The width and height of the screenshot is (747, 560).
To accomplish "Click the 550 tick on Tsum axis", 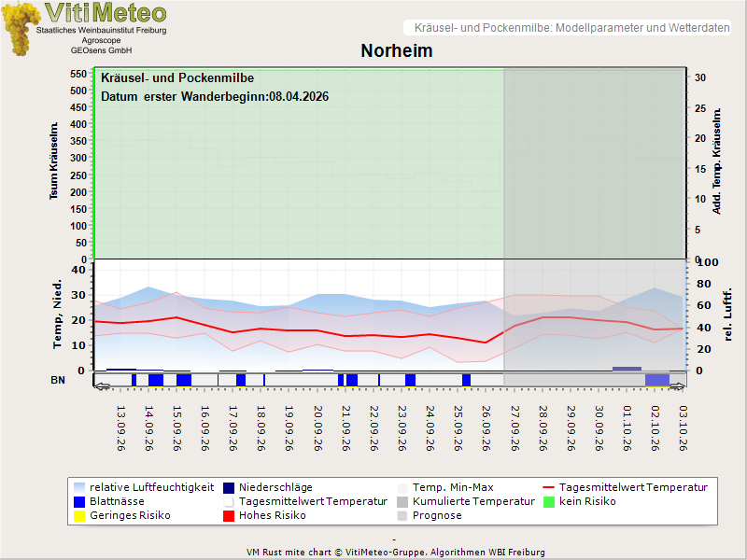I will click(79, 74).
